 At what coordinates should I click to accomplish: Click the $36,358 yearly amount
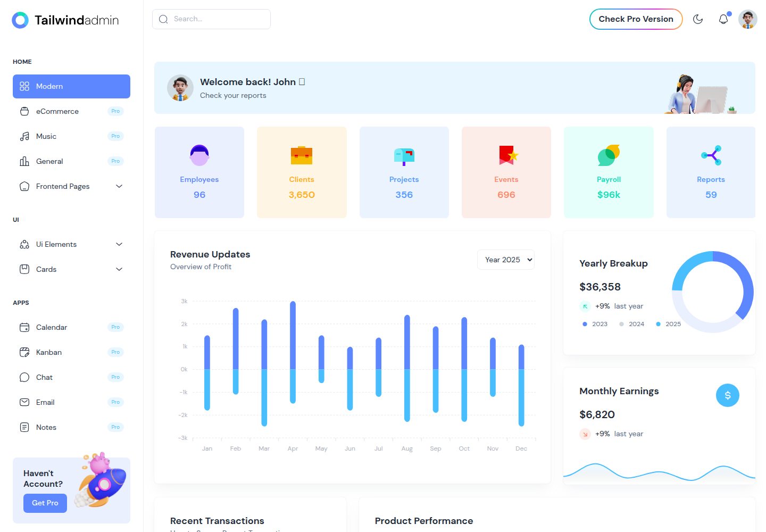pos(600,287)
